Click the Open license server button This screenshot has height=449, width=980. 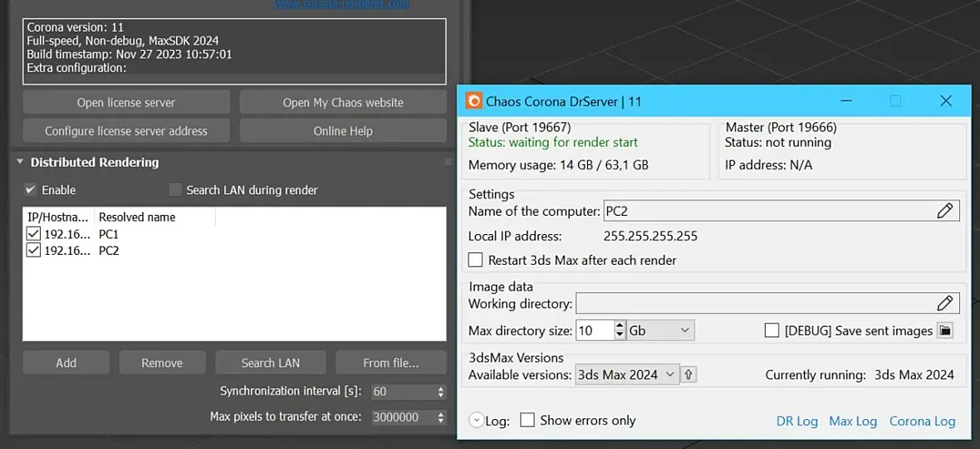(x=126, y=102)
